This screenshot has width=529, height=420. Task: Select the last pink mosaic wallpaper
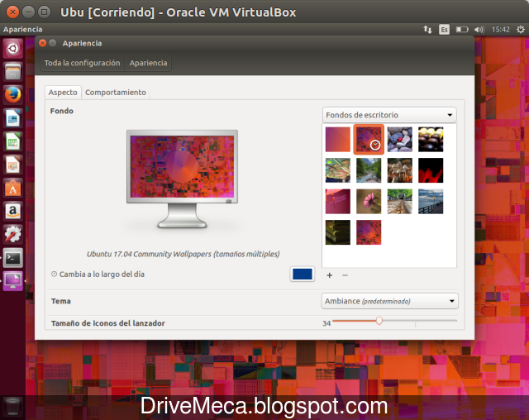(369, 232)
